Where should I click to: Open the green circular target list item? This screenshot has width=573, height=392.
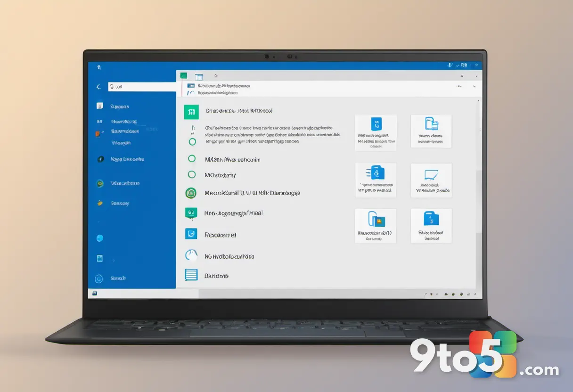pos(191,192)
